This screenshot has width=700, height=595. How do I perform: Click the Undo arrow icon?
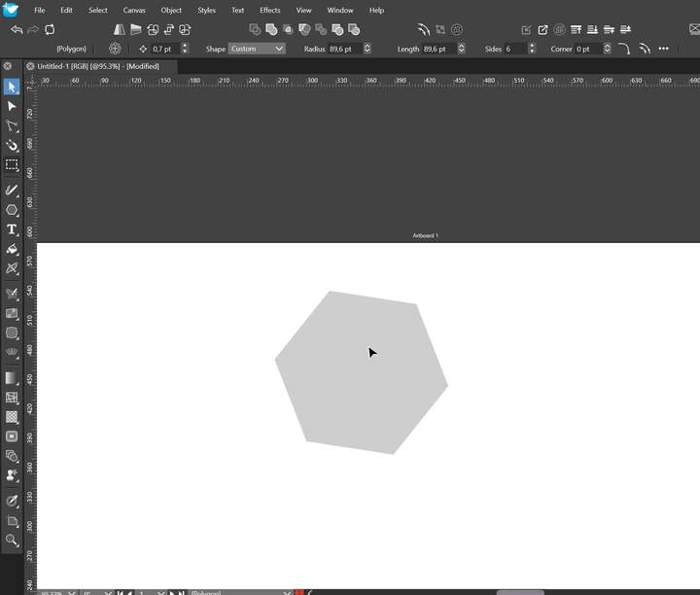pyautogui.click(x=17, y=30)
